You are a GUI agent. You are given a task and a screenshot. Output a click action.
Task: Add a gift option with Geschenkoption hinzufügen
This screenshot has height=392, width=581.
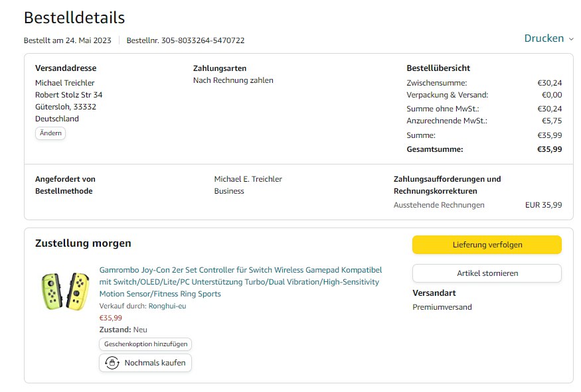(x=145, y=344)
